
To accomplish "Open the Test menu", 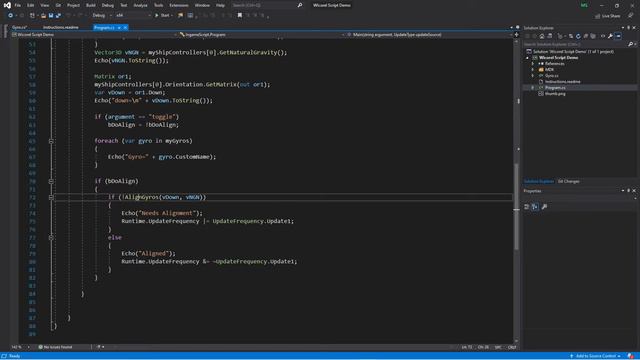I will 124,5.
